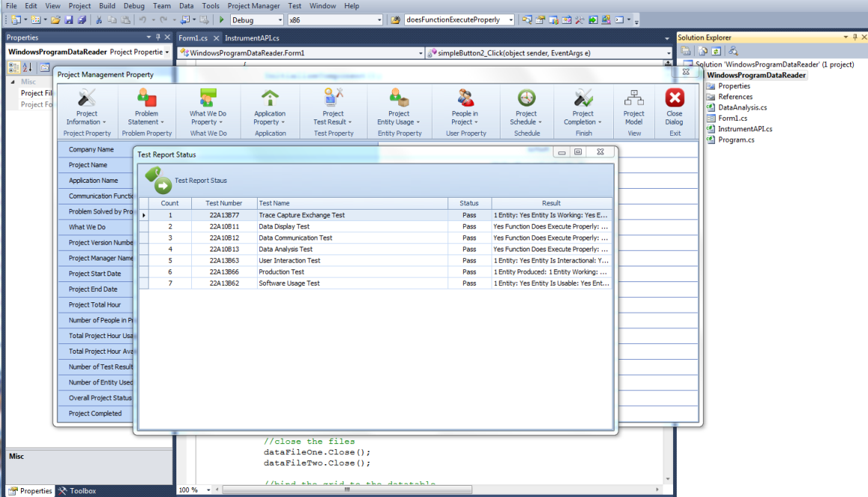Click Solution Explorer Properties toolbar icon

686,51
